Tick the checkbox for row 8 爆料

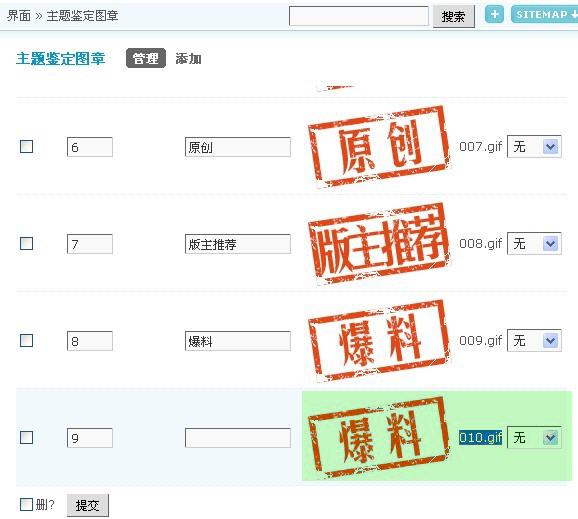click(27, 340)
